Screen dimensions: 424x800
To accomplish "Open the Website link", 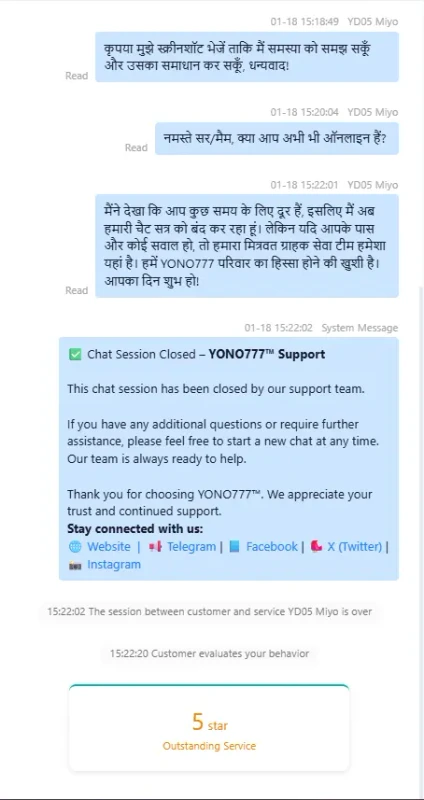I will [x=109, y=546].
